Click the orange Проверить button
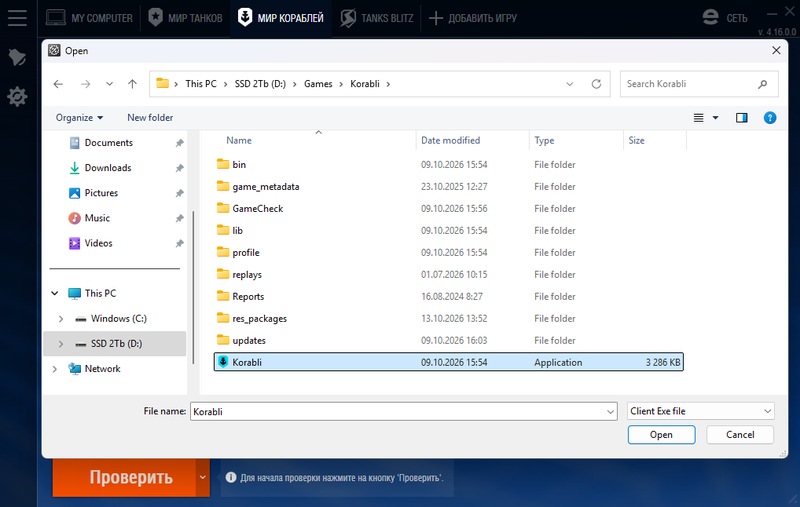Image resolution: width=800 pixels, height=507 pixels. point(124,477)
